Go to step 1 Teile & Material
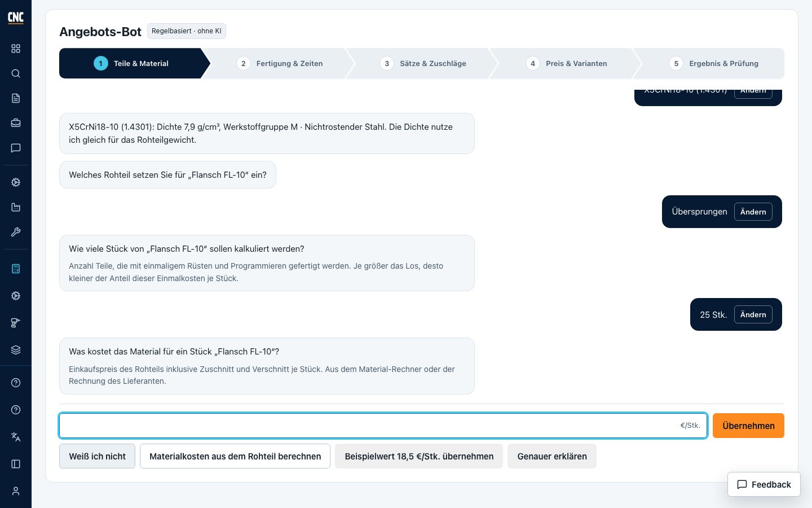The height and width of the screenshot is (508, 812). click(131, 63)
